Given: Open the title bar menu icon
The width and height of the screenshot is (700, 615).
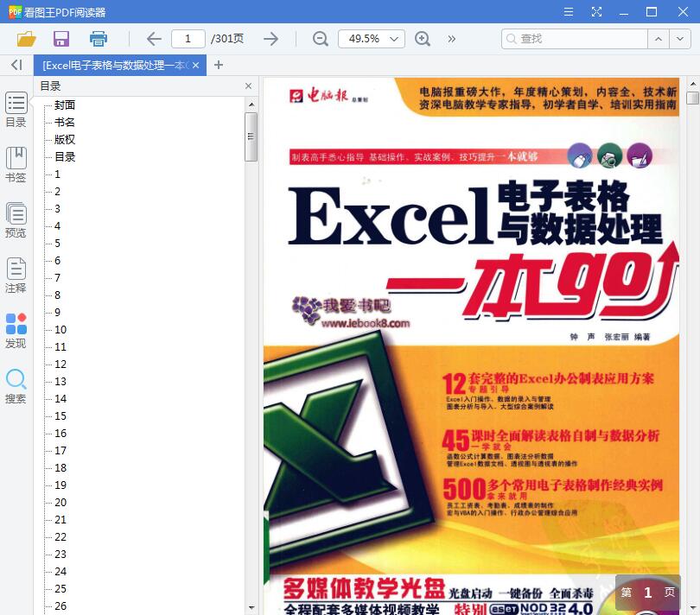Looking at the screenshot, I should click(569, 11).
